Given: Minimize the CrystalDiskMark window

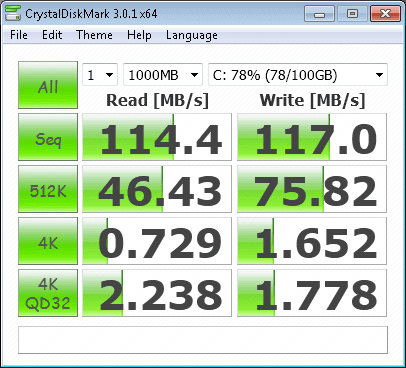Looking at the screenshot, I should coord(319,14).
